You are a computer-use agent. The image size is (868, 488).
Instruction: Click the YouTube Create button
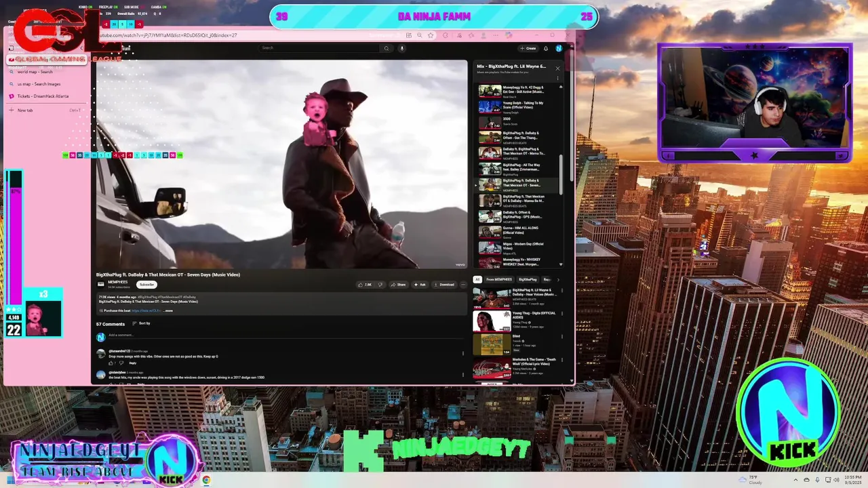(x=528, y=48)
